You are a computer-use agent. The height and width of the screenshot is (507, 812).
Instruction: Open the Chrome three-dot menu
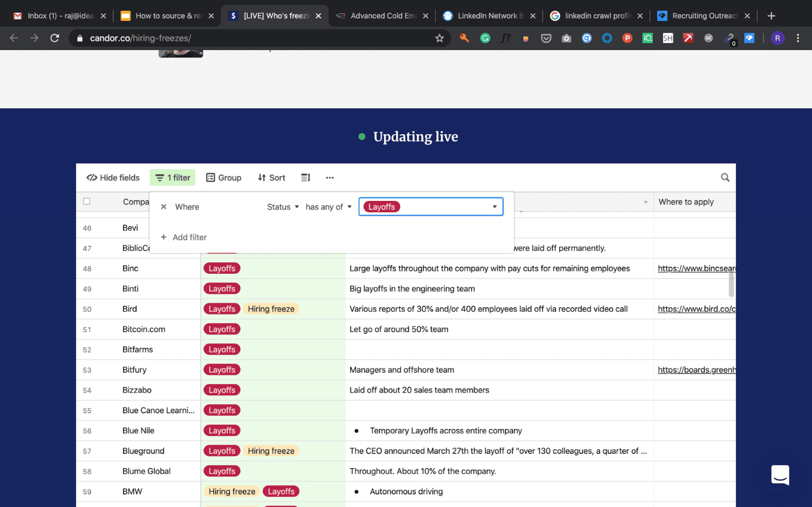798,38
